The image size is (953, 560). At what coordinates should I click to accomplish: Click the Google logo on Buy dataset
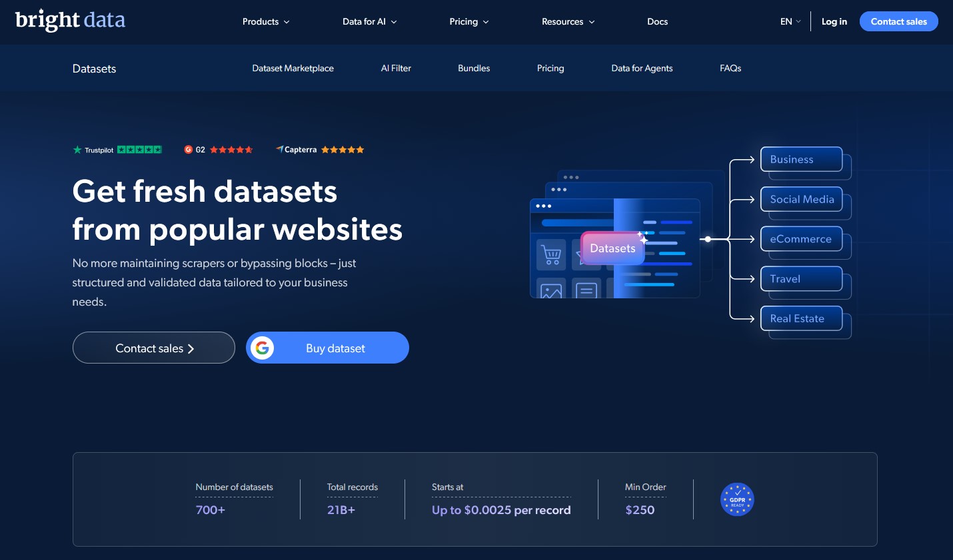pos(263,348)
